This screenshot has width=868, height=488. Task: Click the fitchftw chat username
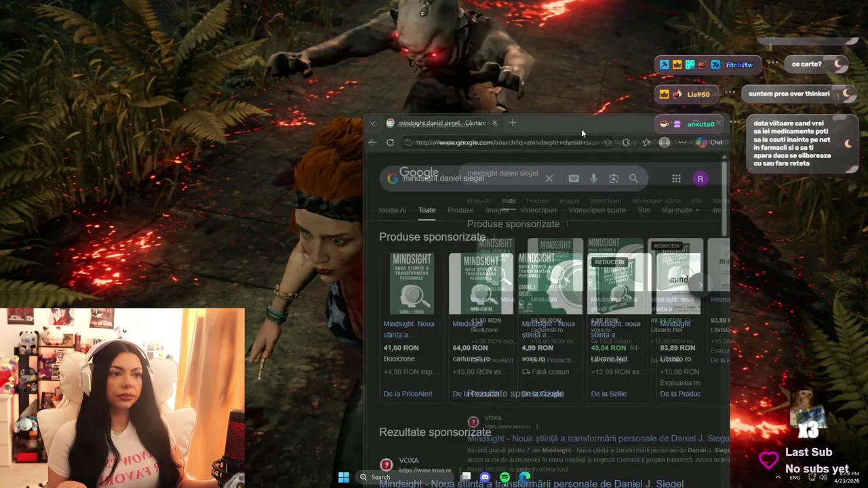pos(739,65)
